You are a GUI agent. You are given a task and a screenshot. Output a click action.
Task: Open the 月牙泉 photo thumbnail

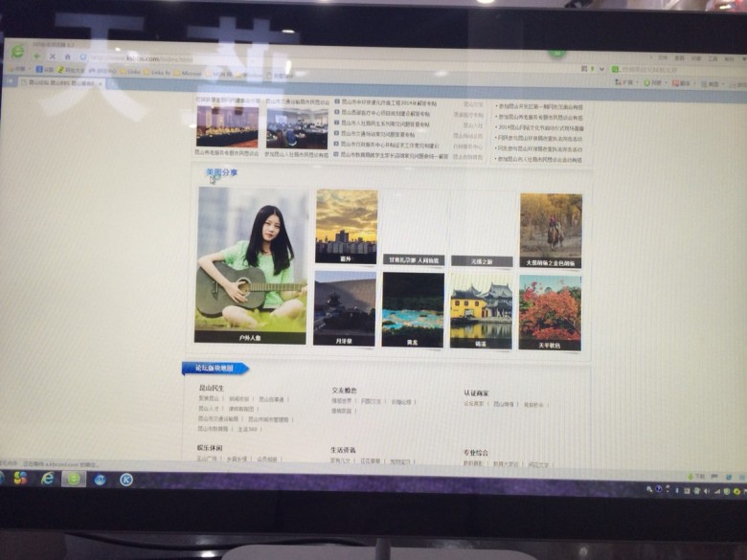pyautogui.click(x=345, y=308)
